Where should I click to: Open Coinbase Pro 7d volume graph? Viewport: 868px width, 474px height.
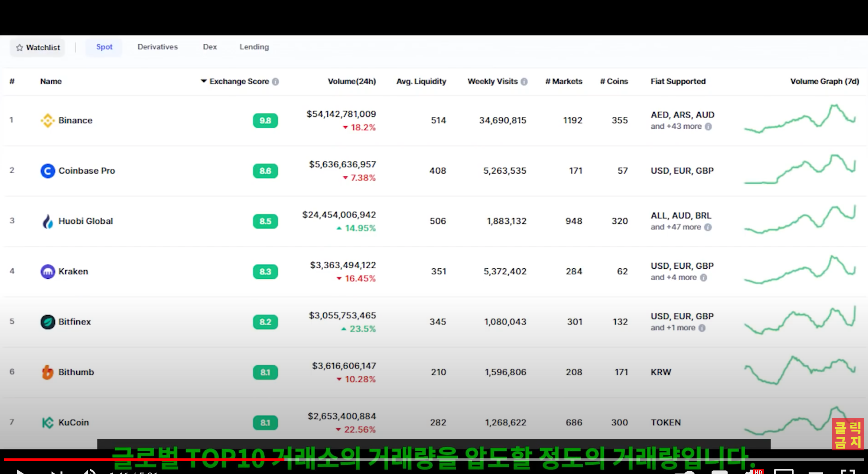[x=800, y=169]
